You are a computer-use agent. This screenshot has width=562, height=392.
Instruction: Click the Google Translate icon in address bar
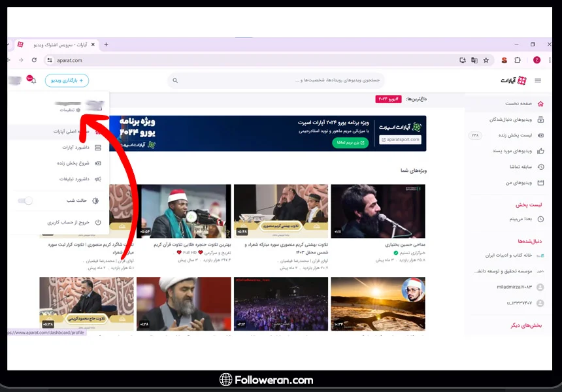(x=474, y=60)
